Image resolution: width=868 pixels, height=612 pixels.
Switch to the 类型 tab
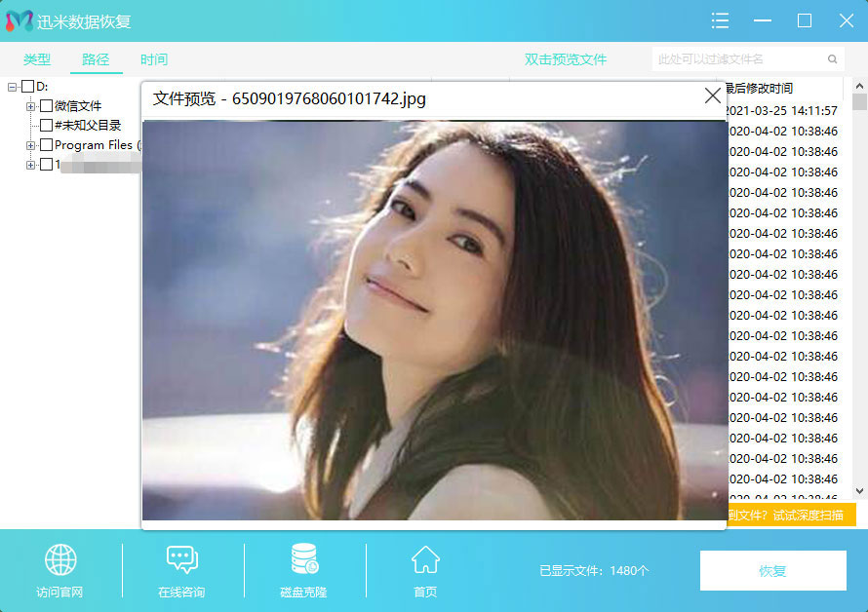coord(37,59)
